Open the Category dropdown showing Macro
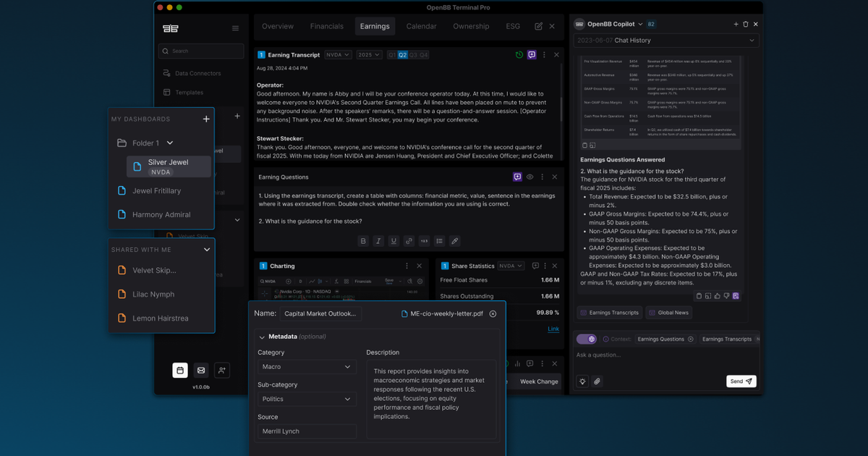Screen dimensions: 868x456 [307, 367]
